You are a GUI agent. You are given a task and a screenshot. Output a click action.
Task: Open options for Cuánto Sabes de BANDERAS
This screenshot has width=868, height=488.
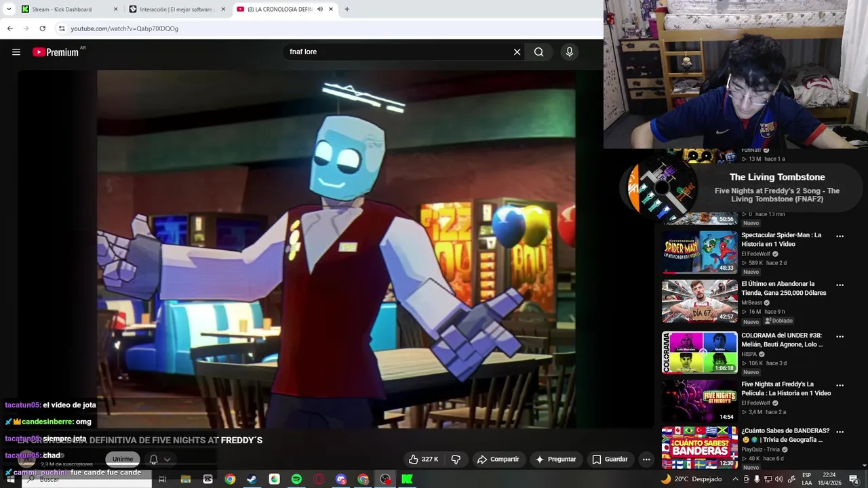pos(840,432)
